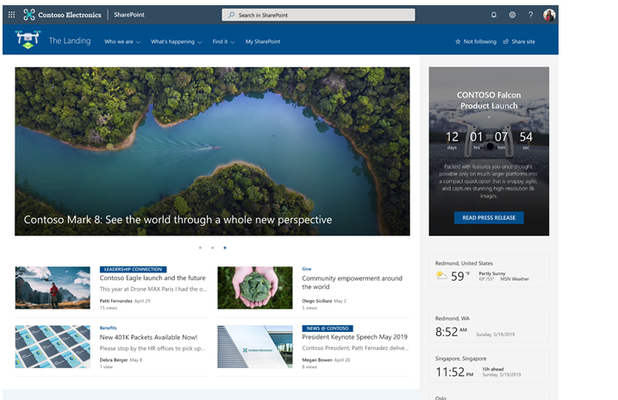Image resolution: width=618 pixels, height=400 pixels.
Task: Open hands holding plant thumbnail
Action: (255, 288)
